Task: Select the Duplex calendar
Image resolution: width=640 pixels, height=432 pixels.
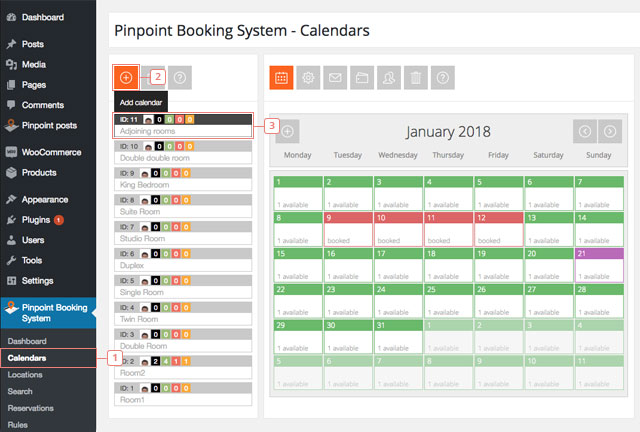Action: 183,260
